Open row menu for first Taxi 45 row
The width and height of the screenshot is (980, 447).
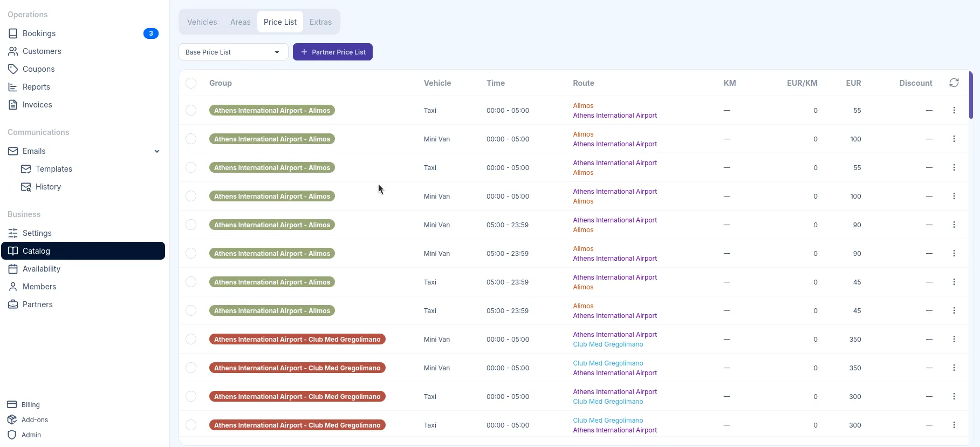tap(954, 282)
